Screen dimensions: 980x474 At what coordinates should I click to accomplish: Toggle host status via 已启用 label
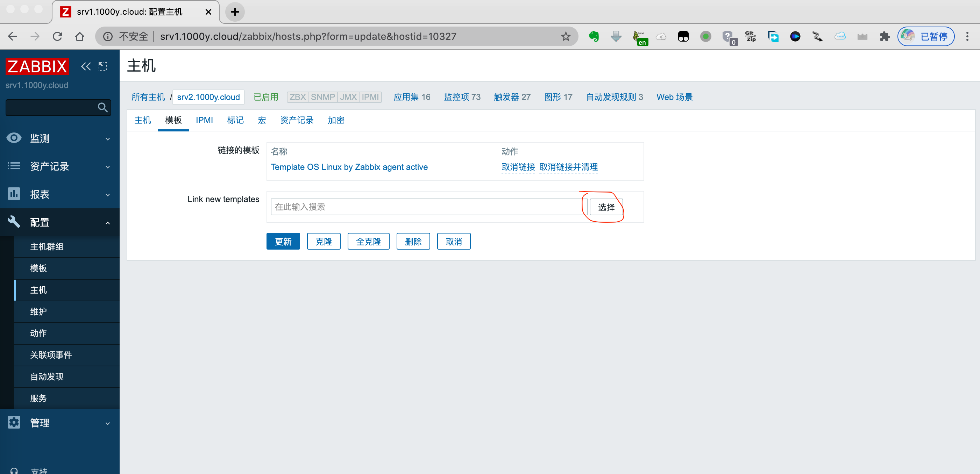265,97
